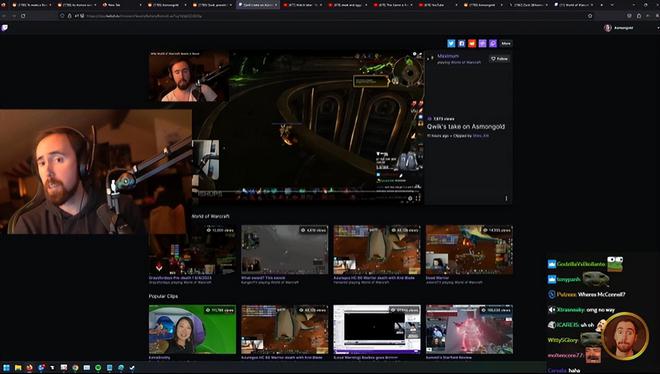Click the More share options button
This screenshot has height=374, width=660.
click(x=506, y=43)
